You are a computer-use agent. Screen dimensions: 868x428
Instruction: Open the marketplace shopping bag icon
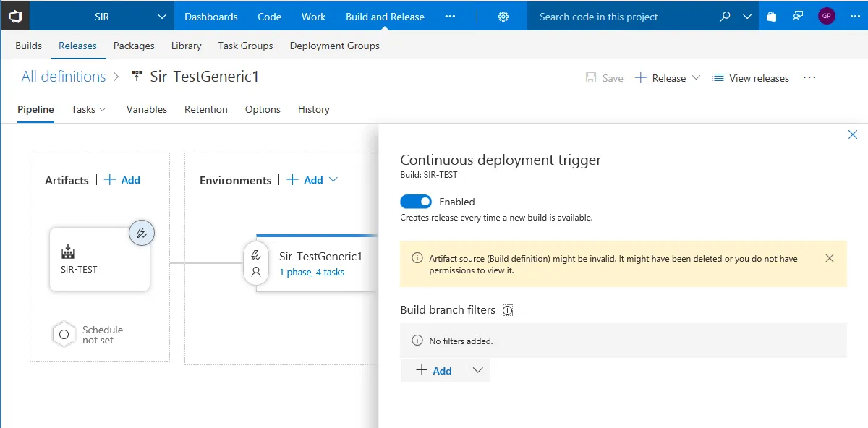point(771,17)
